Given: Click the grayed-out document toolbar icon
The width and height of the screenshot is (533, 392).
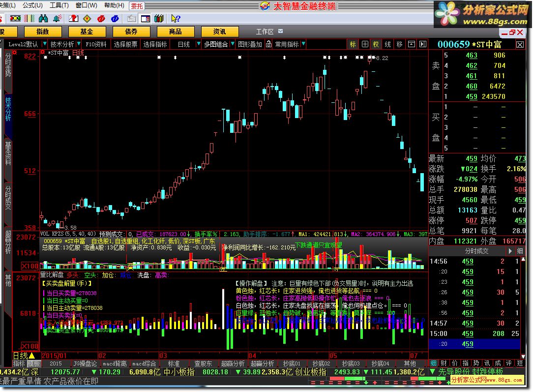Looking at the screenshot, I should (x=132, y=18).
